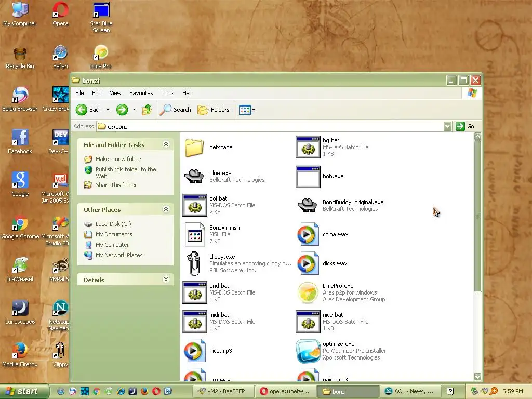
Task: Open the Safari desktop shortcut
Action: (x=60, y=57)
